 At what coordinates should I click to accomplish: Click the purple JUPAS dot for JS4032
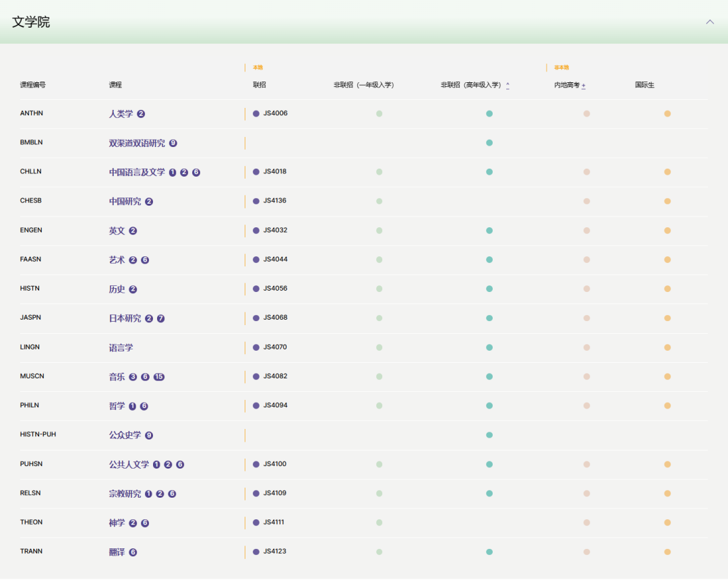click(256, 231)
